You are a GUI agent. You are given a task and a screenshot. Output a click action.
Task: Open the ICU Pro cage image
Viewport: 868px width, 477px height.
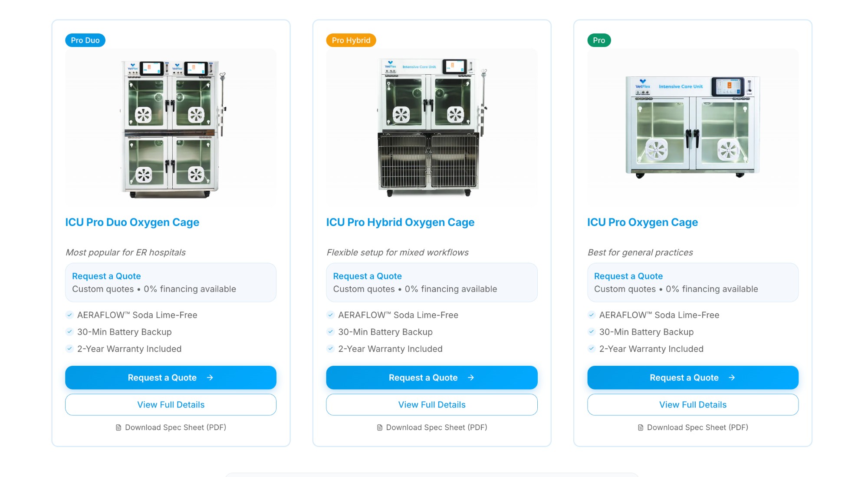[693, 127]
